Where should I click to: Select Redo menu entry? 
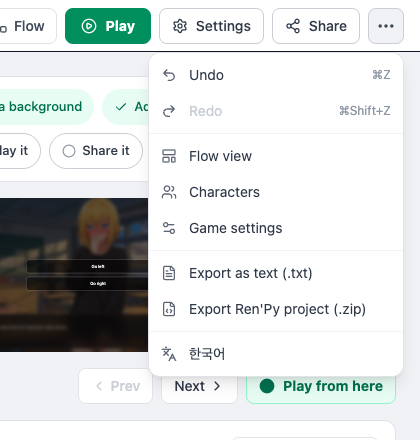tap(276, 111)
